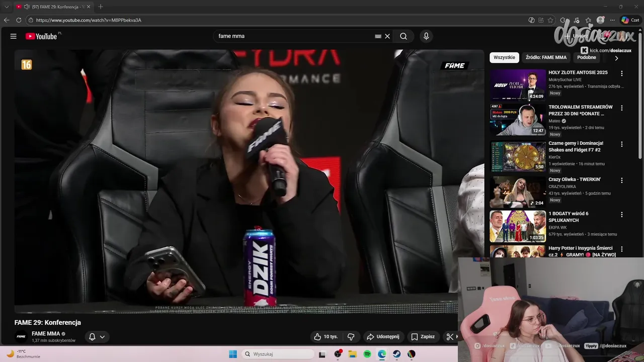
Task: Select the Wszystkie filter chip
Action: tap(504, 57)
